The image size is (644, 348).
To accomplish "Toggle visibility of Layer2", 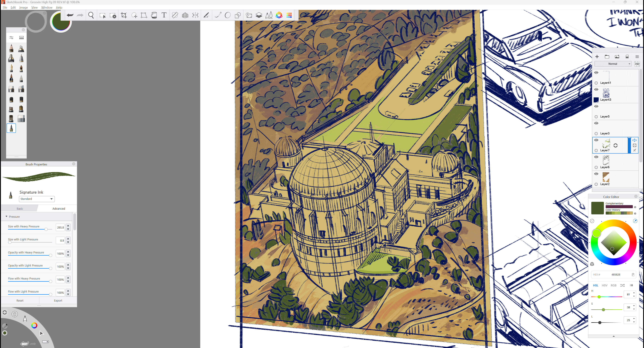I will [596, 174].
